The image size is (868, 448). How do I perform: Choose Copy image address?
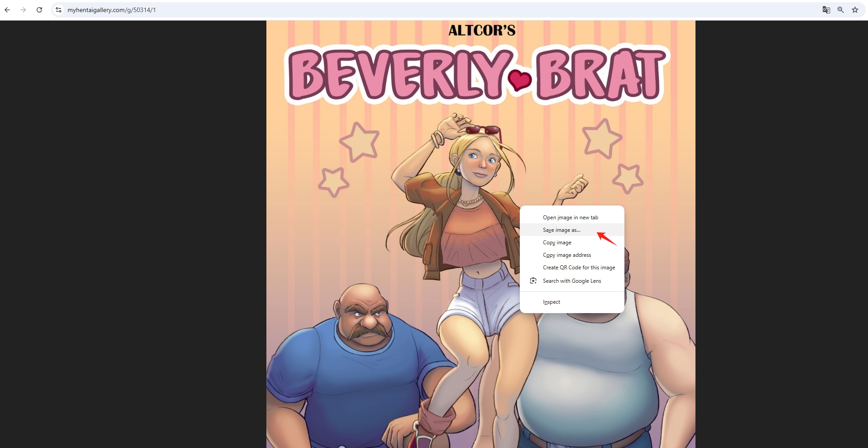(x=572, y=255)
